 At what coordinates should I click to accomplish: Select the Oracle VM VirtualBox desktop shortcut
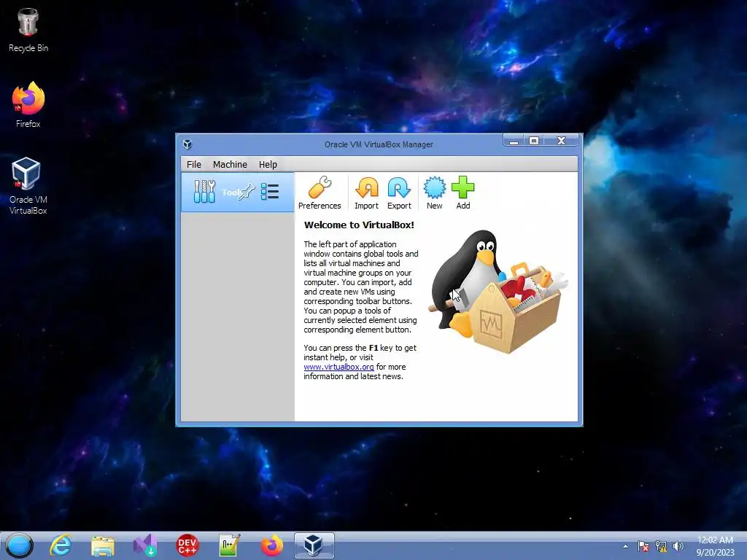tap(28, 186)
